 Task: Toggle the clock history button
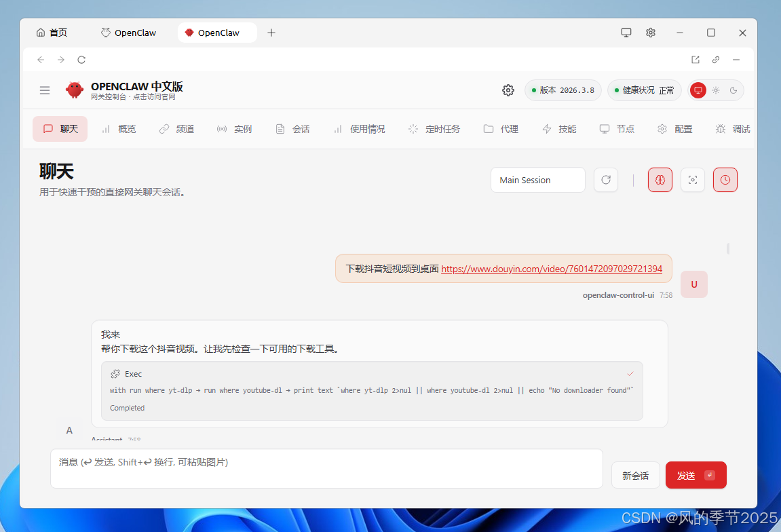click(x=725, y=180)
